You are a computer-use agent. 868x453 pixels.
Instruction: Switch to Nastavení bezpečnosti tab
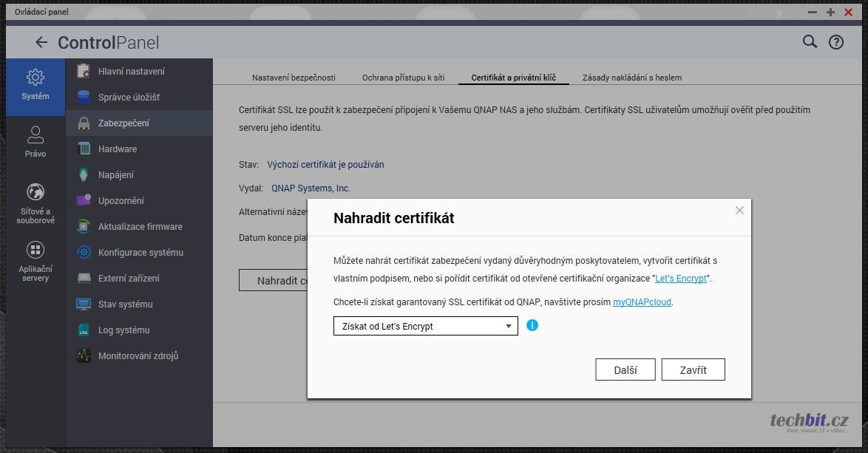tap(294, 78)
